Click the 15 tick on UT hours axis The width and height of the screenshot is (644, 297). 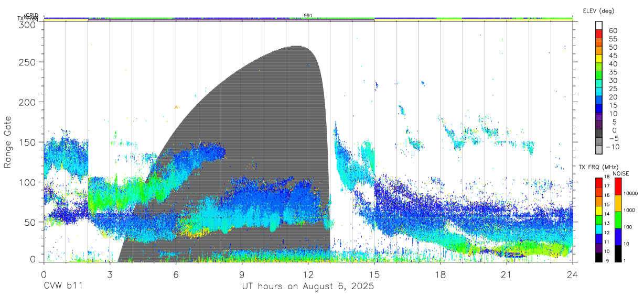click(x=374, y=274)
